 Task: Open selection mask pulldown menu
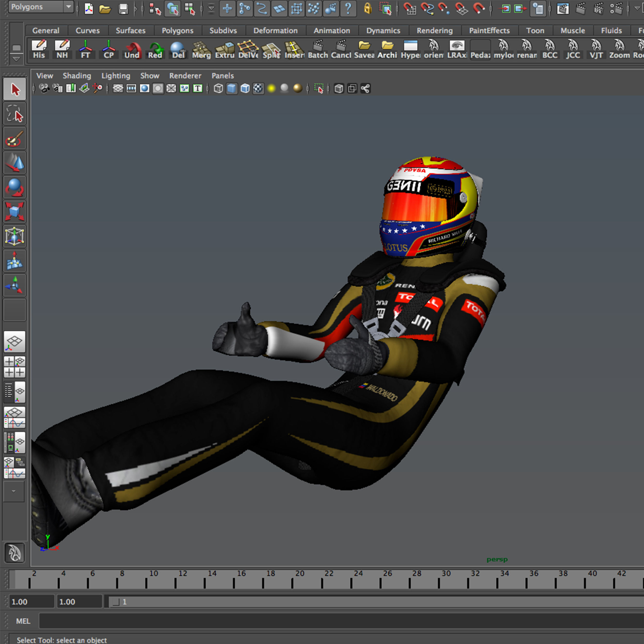pyautogui.click(x=211, y=9)
